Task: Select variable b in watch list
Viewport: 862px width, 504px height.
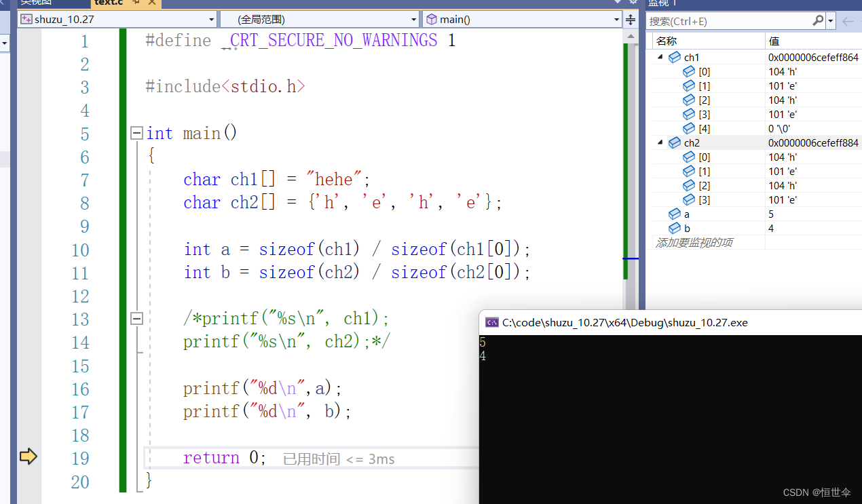Action: 757,229
